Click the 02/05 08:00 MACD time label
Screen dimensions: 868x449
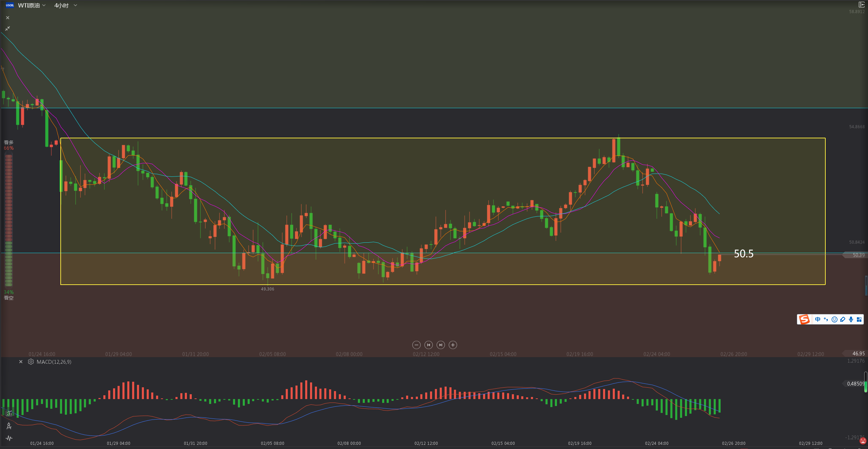pos(273,443)
